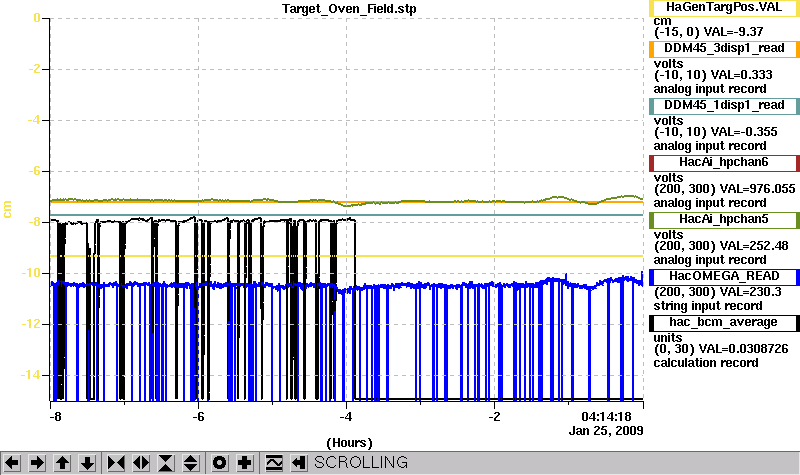
Task: Zoom in on the time axis with the inward-pointing horizontal triangles icon
Action: click(x=116, y=463)
